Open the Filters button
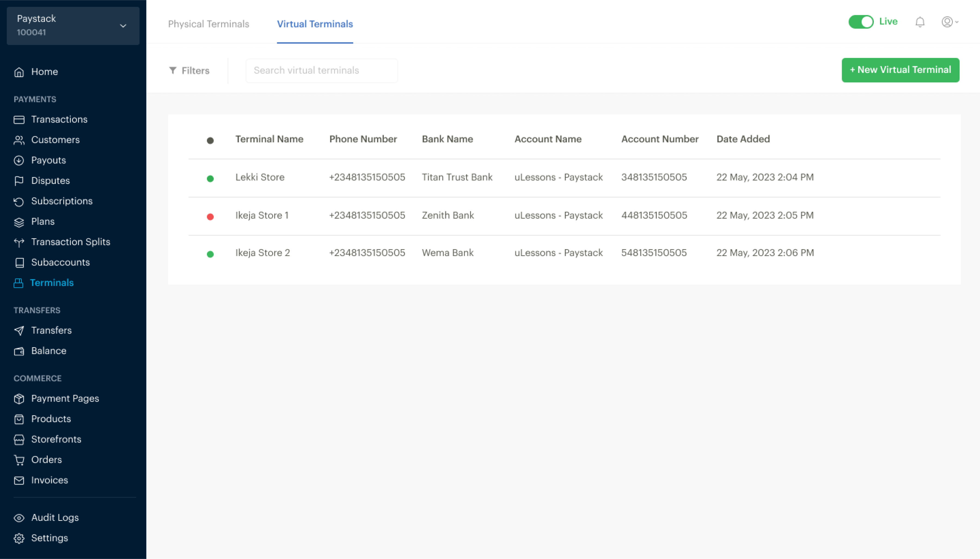This screenshot has width=980, height=559. 189,71
